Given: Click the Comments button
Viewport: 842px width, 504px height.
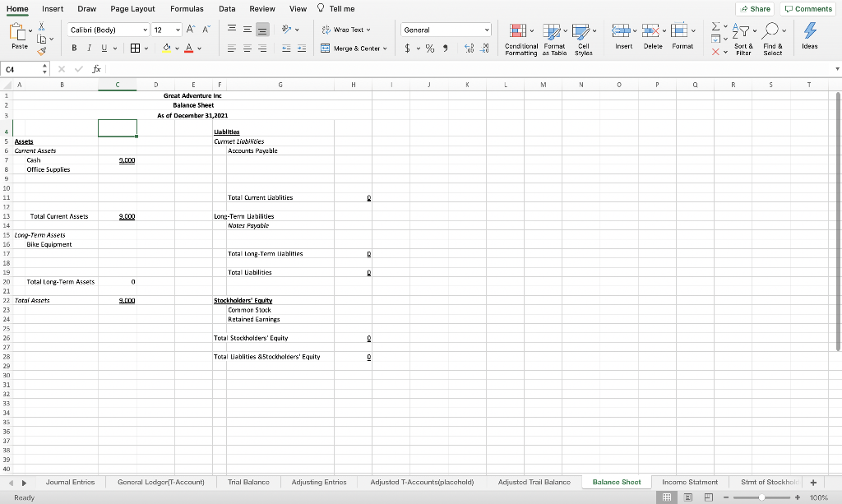Looking at the screenshot, I should pyautogui.click(x=808, y=8).
